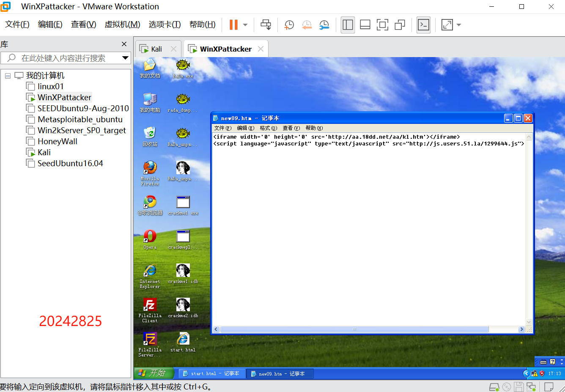This screenshot has height=392, width=565.
Task: Open the VMware 文件(F) menu
Action: pos(17,25)
